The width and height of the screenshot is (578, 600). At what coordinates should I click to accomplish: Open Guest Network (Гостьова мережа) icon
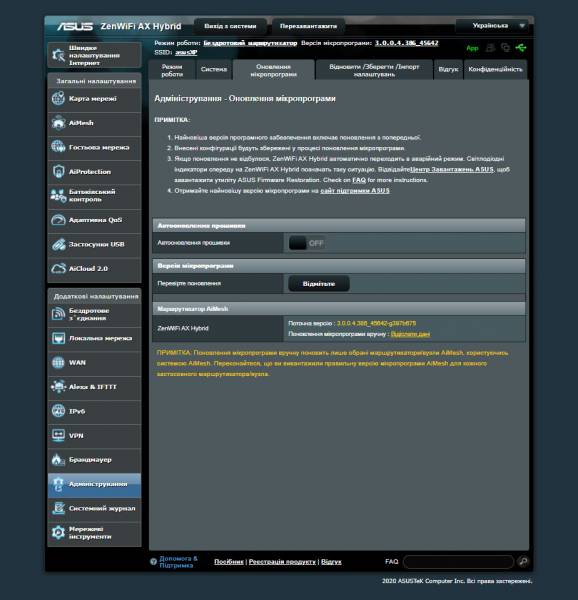(x=58, y=147)
